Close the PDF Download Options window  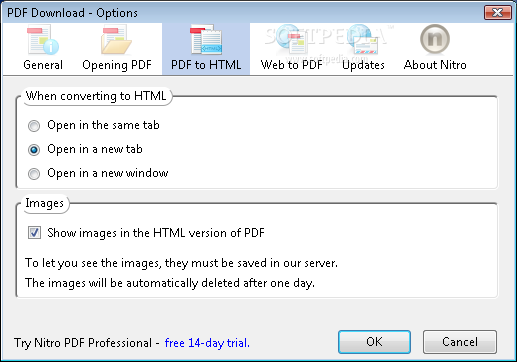[498, 13]
